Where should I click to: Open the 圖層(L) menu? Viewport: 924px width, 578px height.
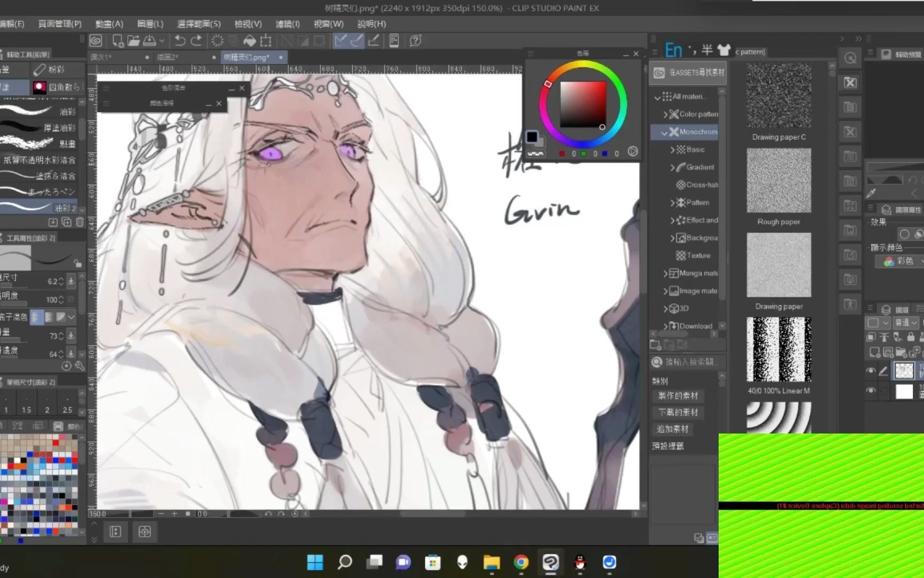point(150,24)
